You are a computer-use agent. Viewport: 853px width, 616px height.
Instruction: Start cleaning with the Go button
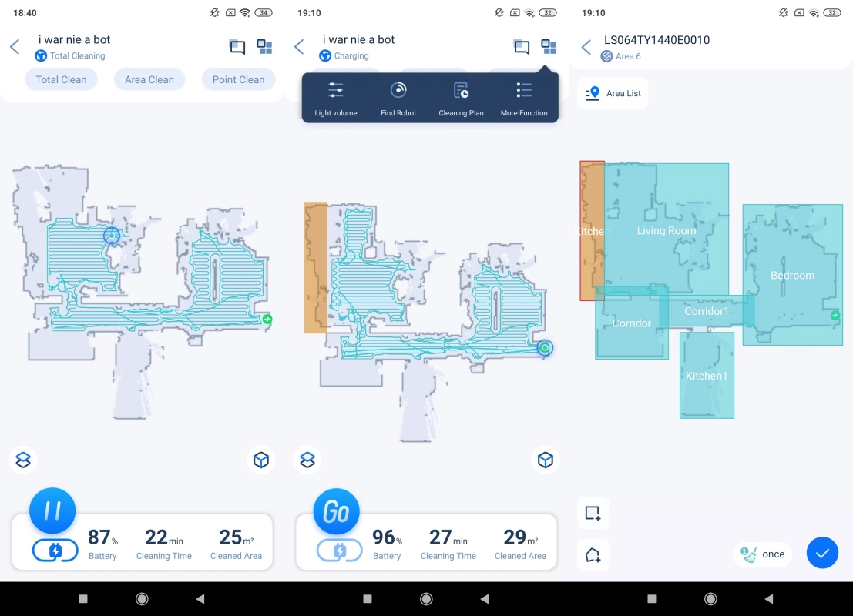[336, 511]
